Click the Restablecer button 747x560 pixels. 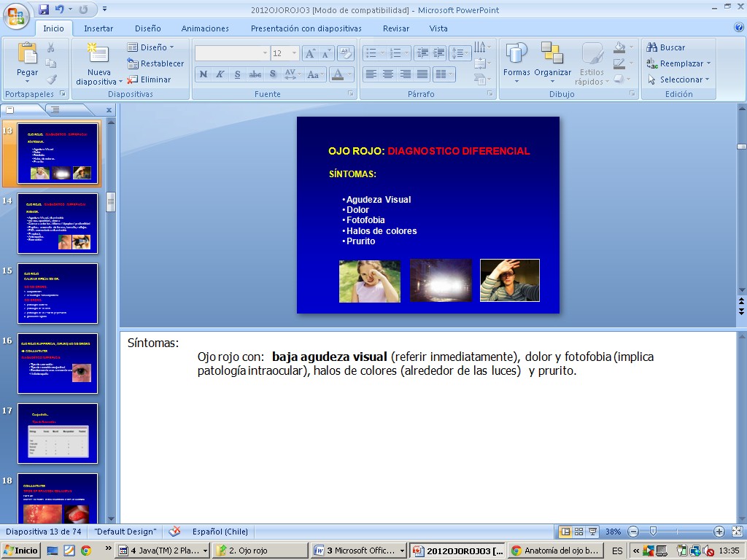(x=155, y=63)
